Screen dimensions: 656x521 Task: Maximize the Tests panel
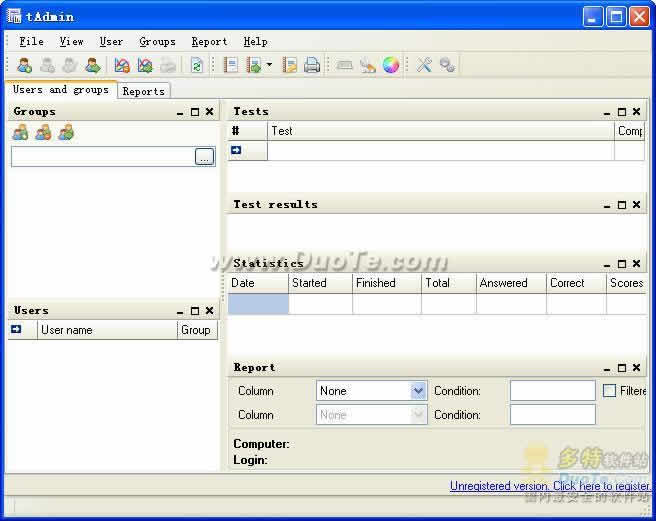[x=622, y=112]
